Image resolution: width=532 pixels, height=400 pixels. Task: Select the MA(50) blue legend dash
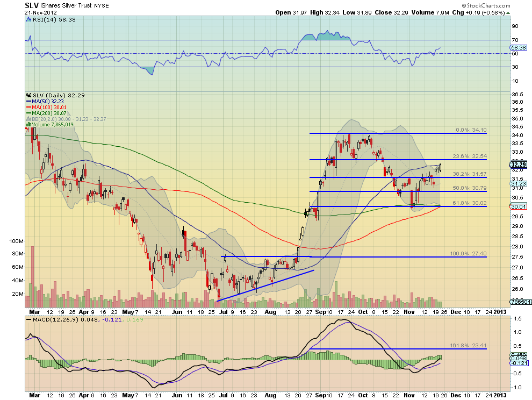point(29,102)
